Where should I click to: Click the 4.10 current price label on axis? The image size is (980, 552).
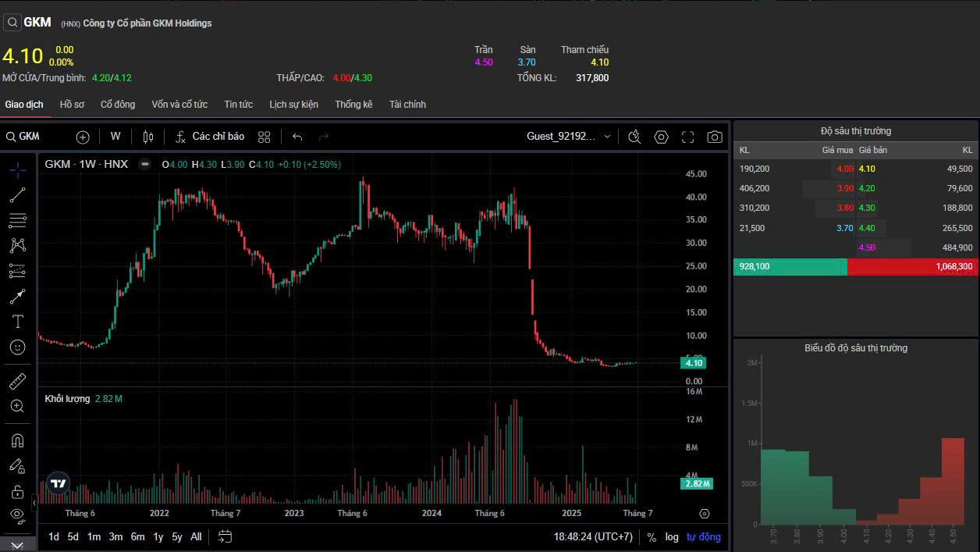pyautogui.click(x=694, y=363)
